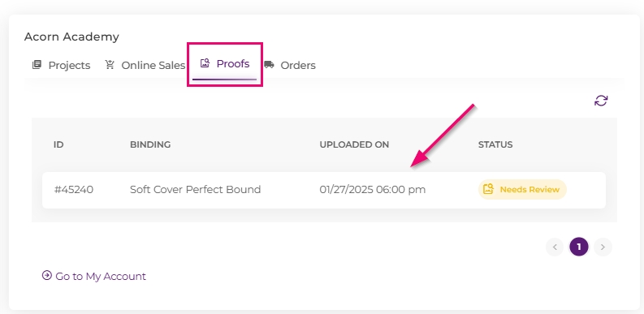
Task: Click the Proofs tab image icon
Action: point(205,63)
